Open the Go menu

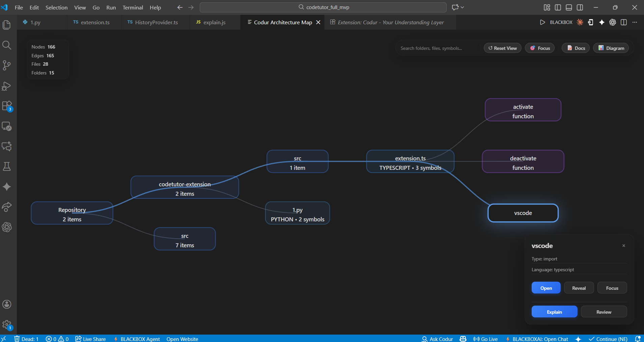(96, 7)
